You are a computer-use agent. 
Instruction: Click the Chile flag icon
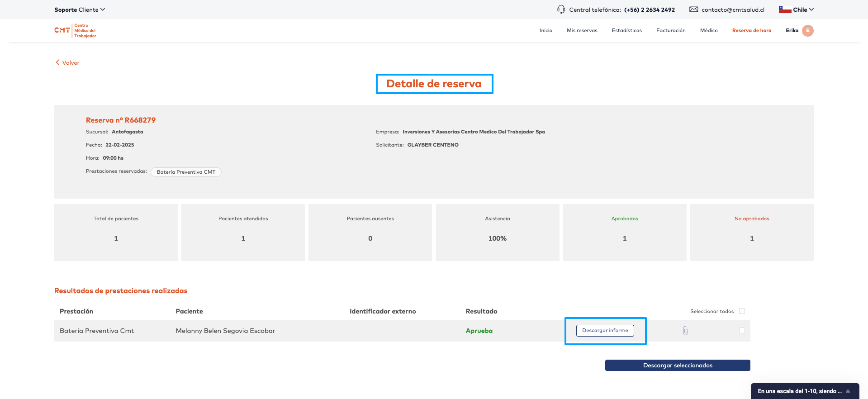click(x=785, y=9)
